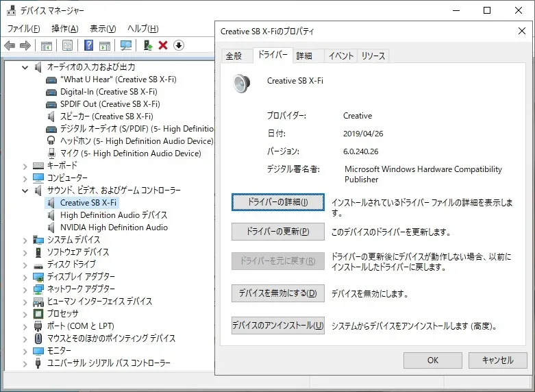The width and height of the screenshot is (535, 392).
Task: Click the blue Help question-mark icon
Action: pyautogui.click(x=89, y=45)
